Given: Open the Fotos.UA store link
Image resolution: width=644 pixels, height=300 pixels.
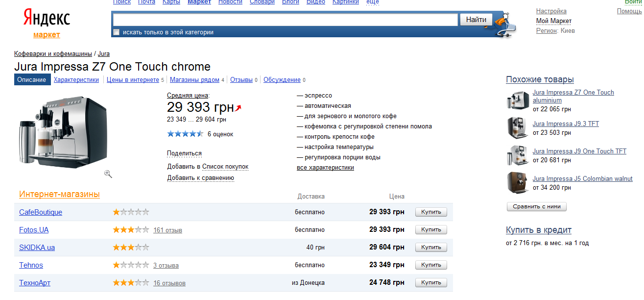Looking at the screenshot, I should [34, 230].
